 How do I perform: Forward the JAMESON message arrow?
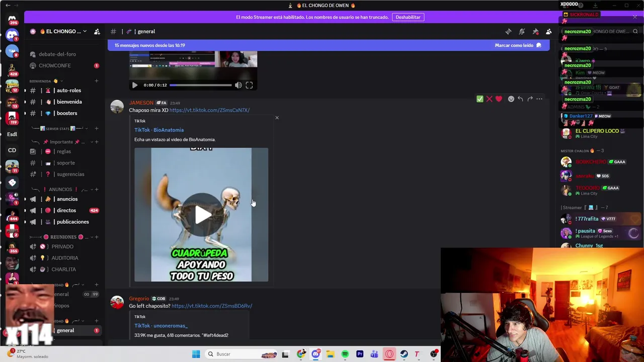pos(530,99)
